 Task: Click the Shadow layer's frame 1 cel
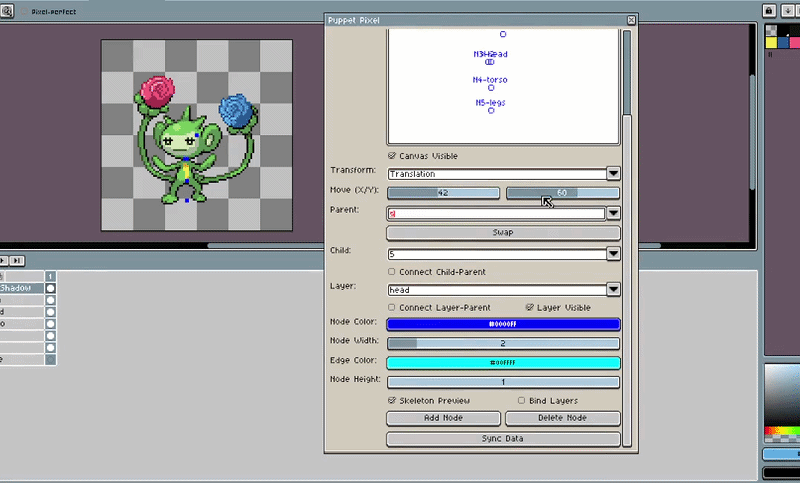tap(51, 288)
